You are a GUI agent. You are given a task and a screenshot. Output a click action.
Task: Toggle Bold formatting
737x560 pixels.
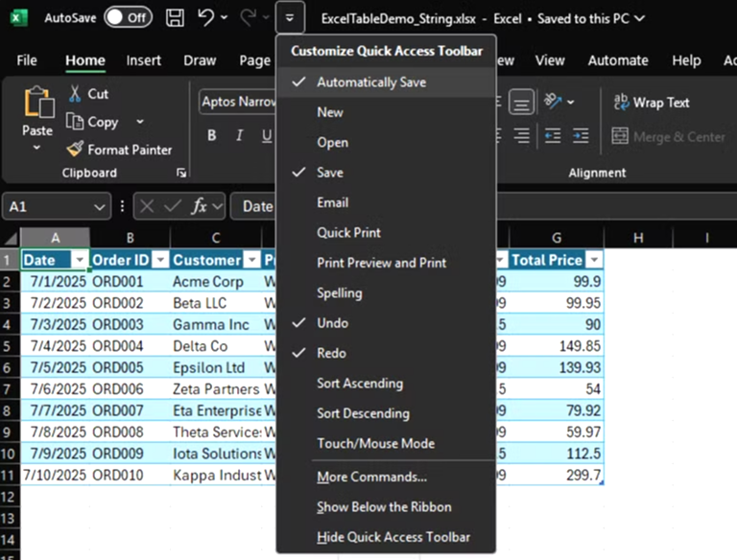212,135
